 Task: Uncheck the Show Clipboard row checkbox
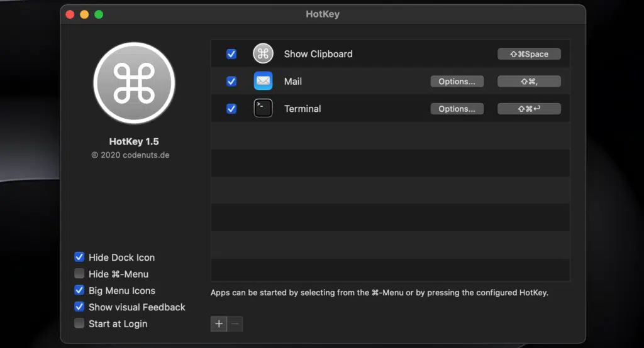(231, 54)
